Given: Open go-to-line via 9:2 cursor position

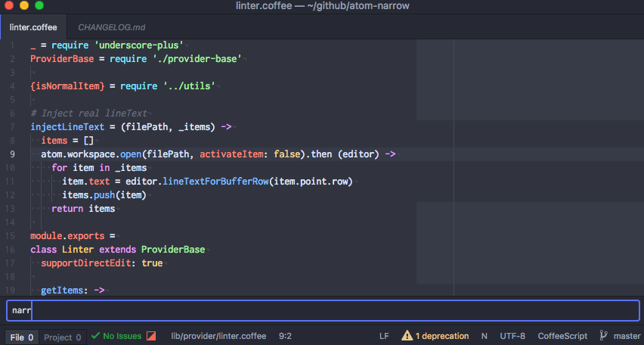Looking at the screenshot, I should tap(285, 336).
